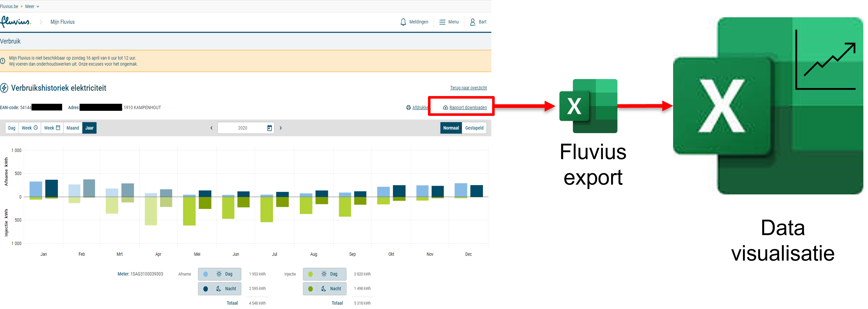868x309 pixels.
Task: Switch to Maand view tab
Action: [x=73, y=128]
